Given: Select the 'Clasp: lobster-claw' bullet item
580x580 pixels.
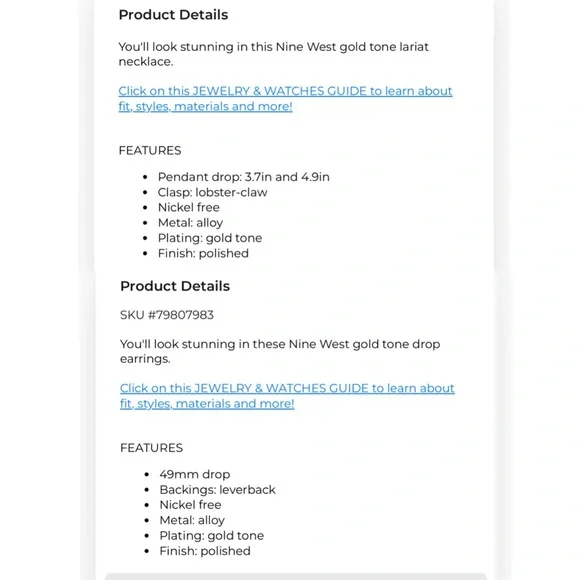Looking at the screenshot, I should 212,192.
